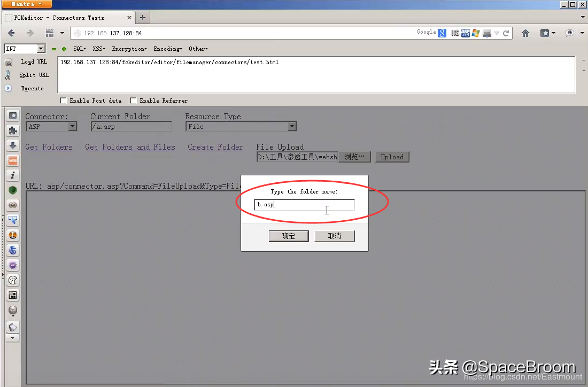Click the printer icon beside Load URL

(x=8, y=62)
